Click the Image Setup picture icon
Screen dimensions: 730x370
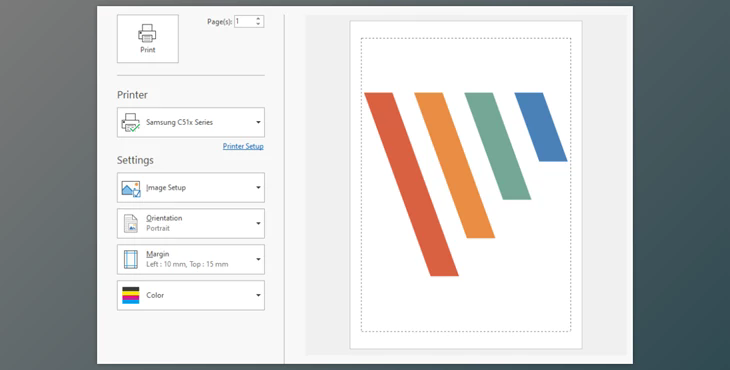(x=131, y=188)
